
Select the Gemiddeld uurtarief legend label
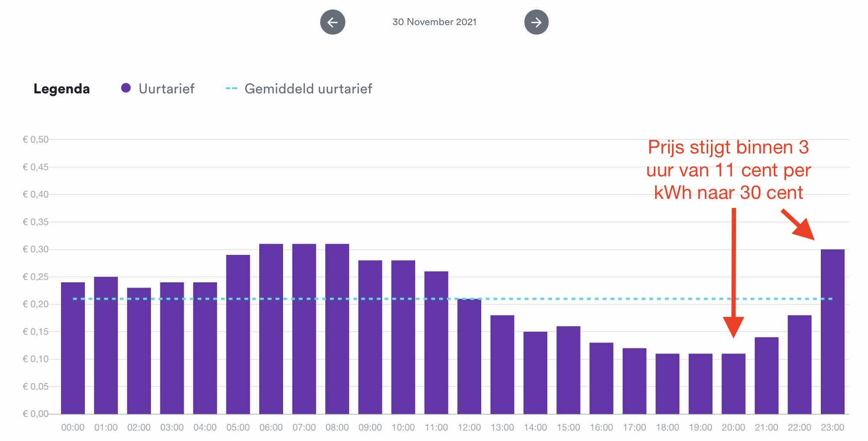308,89
